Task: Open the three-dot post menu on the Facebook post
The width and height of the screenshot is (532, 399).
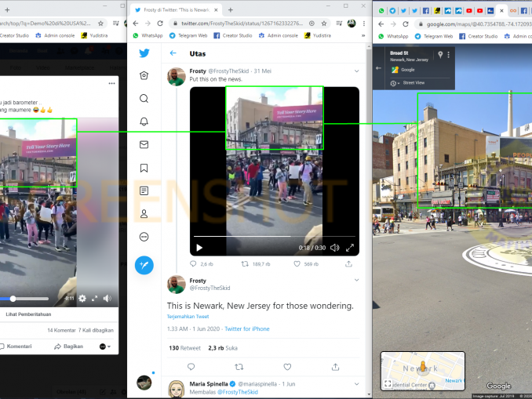Action: 111,83
